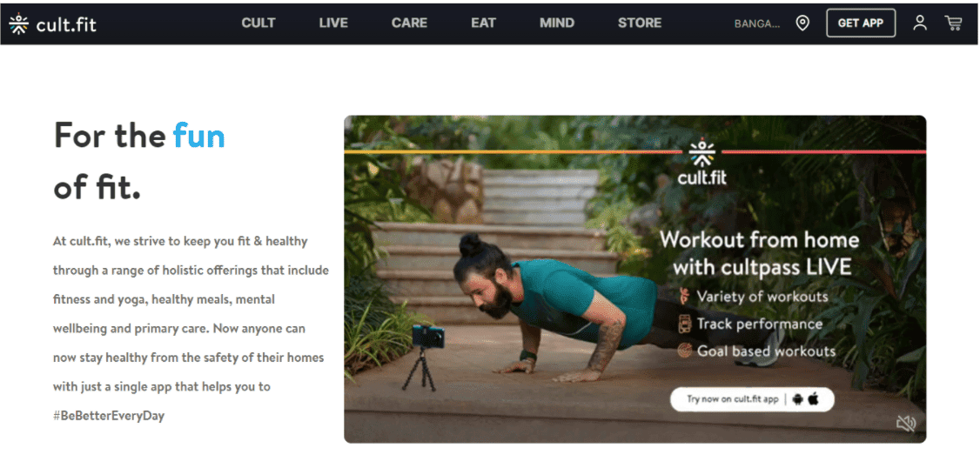Open the user profile icon
This screenshot has height=468, width=980.
[x=920, y=23]
